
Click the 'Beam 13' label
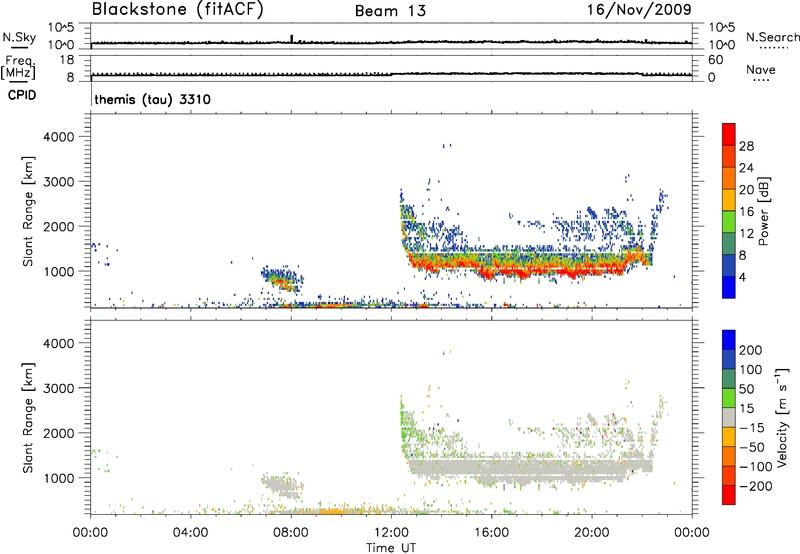point(390,11)
